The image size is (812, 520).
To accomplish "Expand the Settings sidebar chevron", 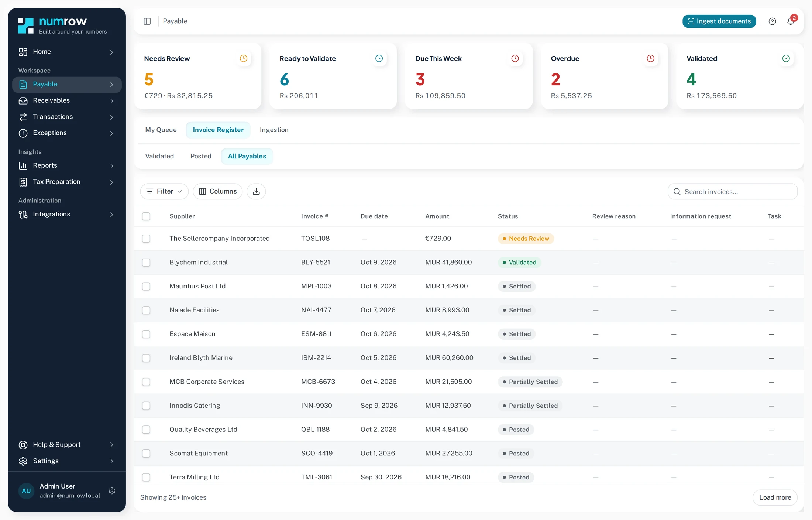I will [x=111, y=461].
